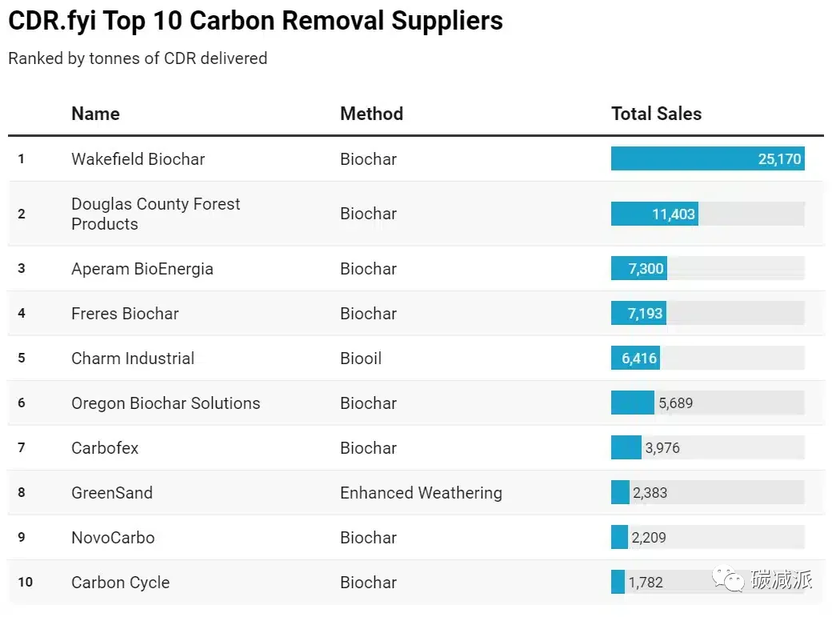Image resolution: width=840 pixels, height=617 pixels.
Task: Select Oregon Biochar Solutions row name
Action: [166, 403]
